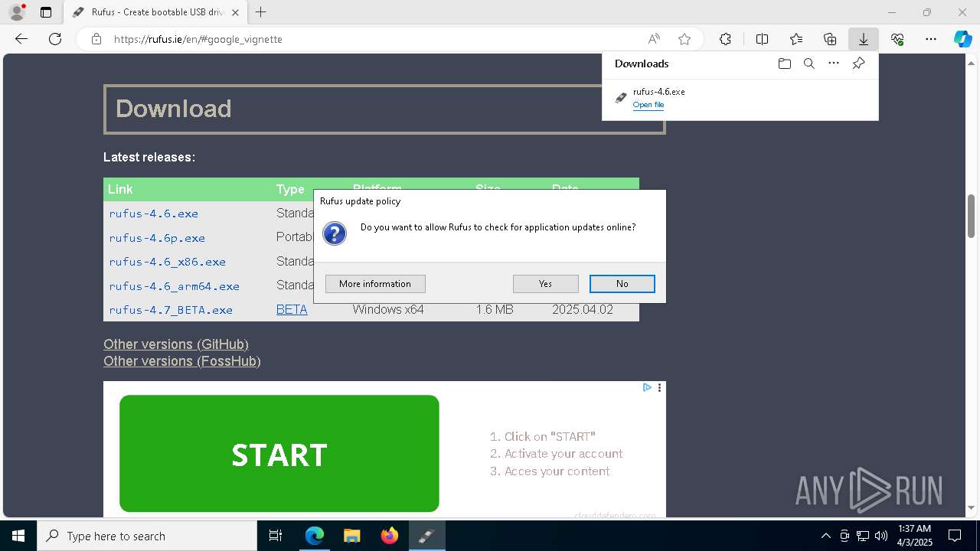Download rufus-4.6_x86.exe link
Viewport: 980px width, 551px height.
pyautogui.click(x=167, y=262)
